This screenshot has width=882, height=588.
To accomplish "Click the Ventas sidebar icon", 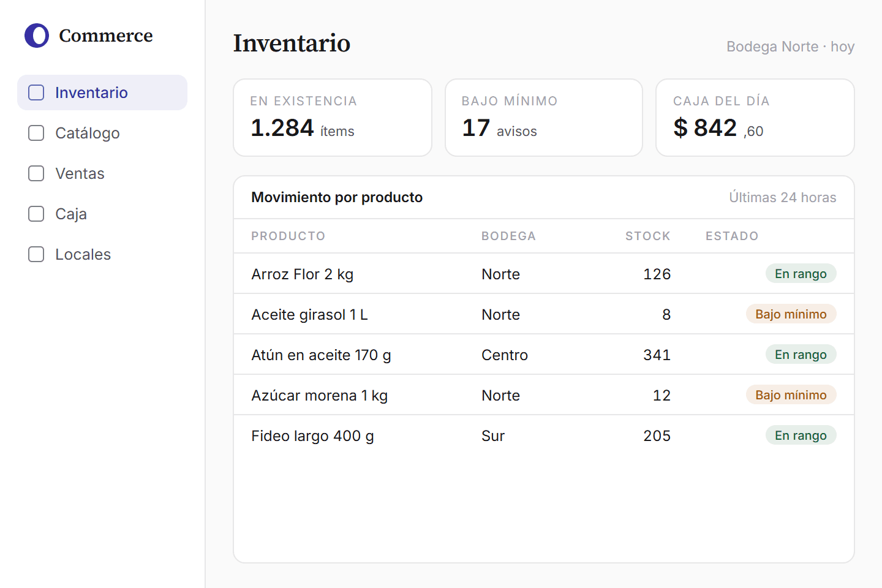I will 36,173.
